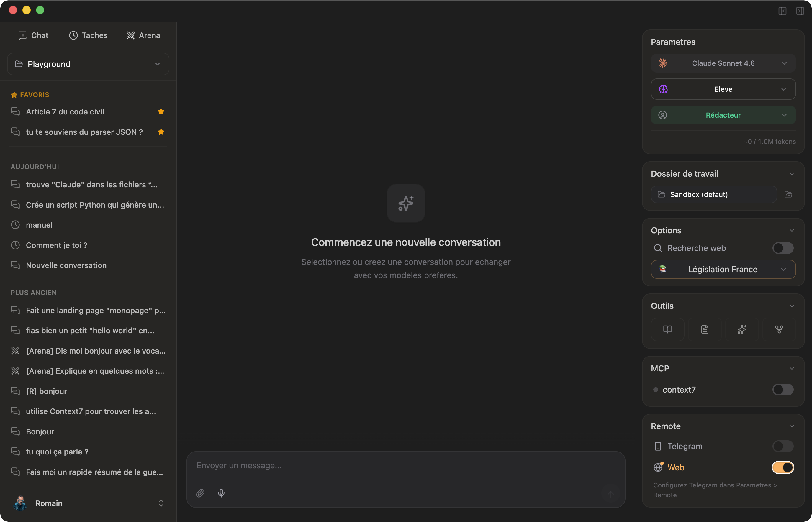Image resolution: width=812 pixels, height=522 pixels.
Task: Select the Nouvelle conversation entry
Action: click(66, 265)
